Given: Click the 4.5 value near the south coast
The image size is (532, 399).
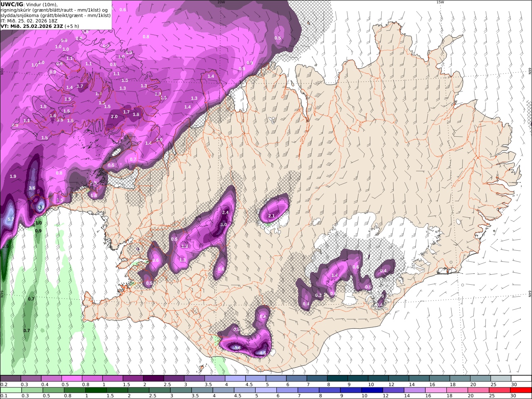Looking at the screenshot, I should (263, 353).
